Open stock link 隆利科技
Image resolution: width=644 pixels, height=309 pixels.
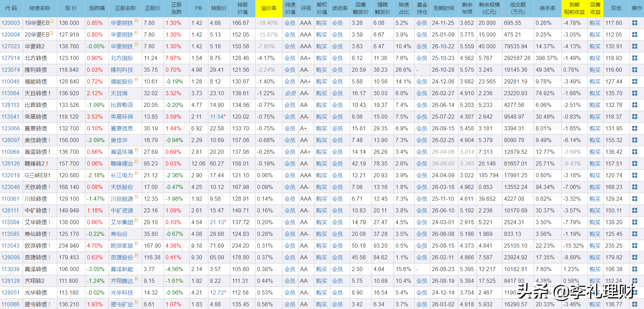coord(122,70)
